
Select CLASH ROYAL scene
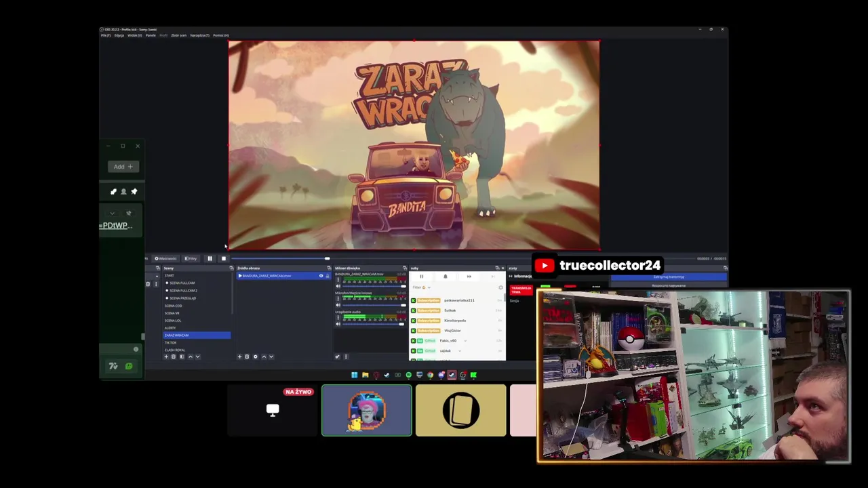tap(174, 350)
